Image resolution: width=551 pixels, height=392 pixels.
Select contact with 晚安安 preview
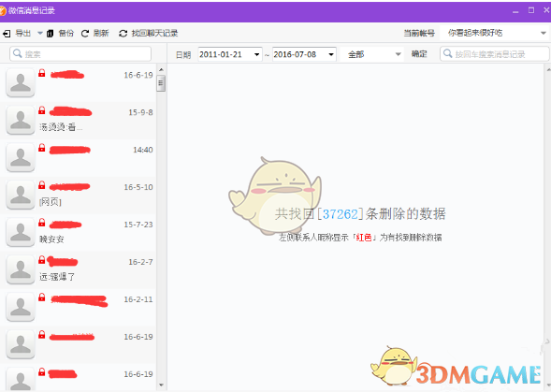(x=78, y=233)
